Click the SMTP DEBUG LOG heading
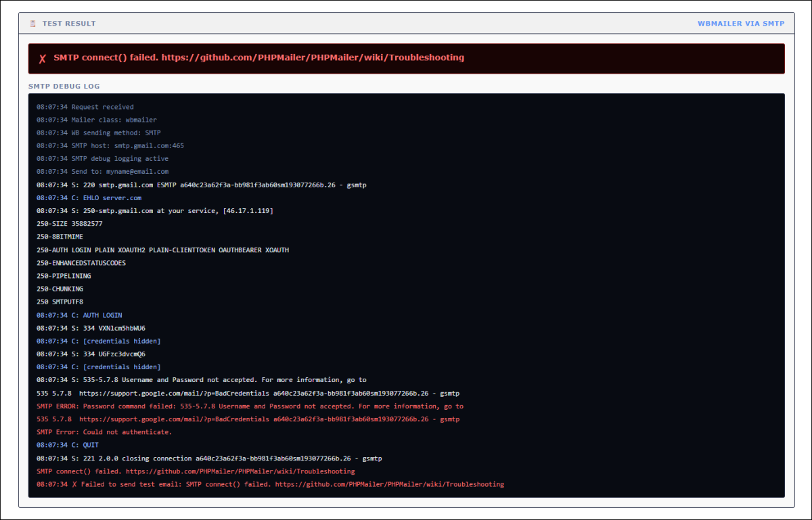Screen dimensions: 812x520 click(x=64, y=87)
